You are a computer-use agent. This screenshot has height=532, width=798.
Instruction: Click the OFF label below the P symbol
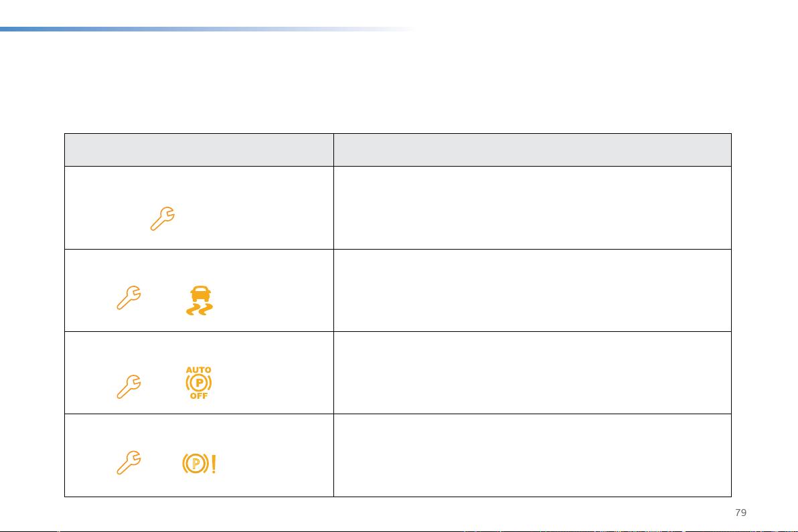198,395
